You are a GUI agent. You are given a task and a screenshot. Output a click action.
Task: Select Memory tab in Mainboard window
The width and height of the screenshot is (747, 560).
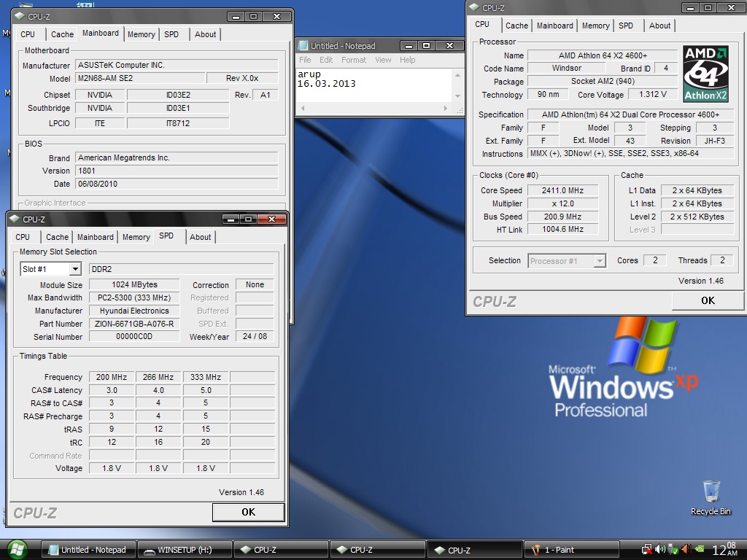click(x=141, y=34)
